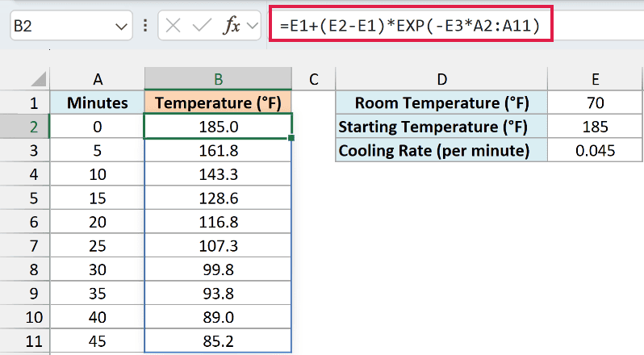Click Minutes cell with value 10
Viewport: 644px width, 355px height.
pyautogui.click(x=98, y=174)
